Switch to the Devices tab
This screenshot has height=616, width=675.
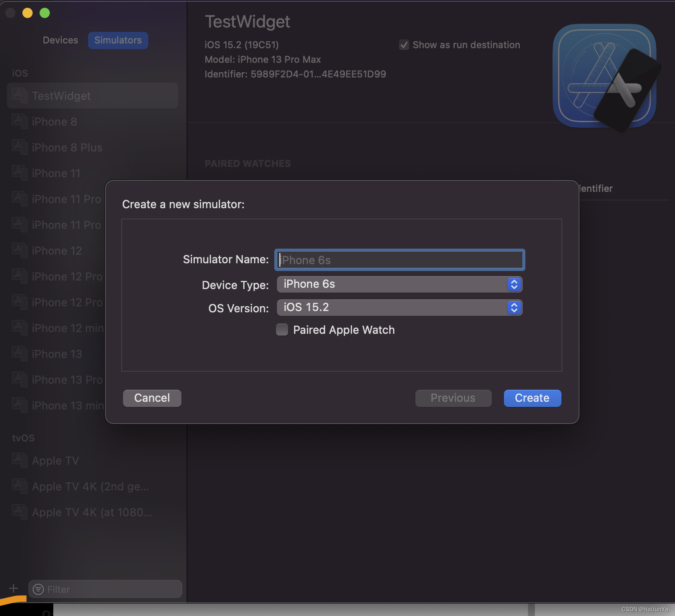click(x=61, y=40)
